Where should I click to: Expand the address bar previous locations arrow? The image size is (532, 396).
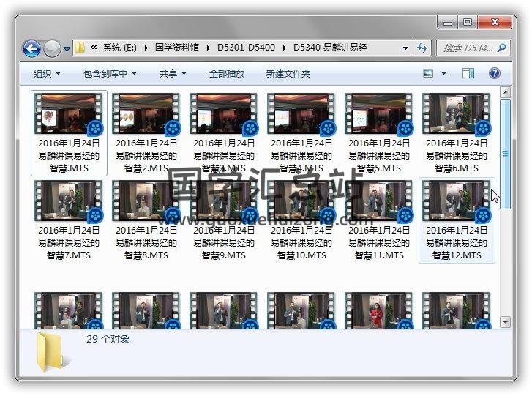point(405,48)
